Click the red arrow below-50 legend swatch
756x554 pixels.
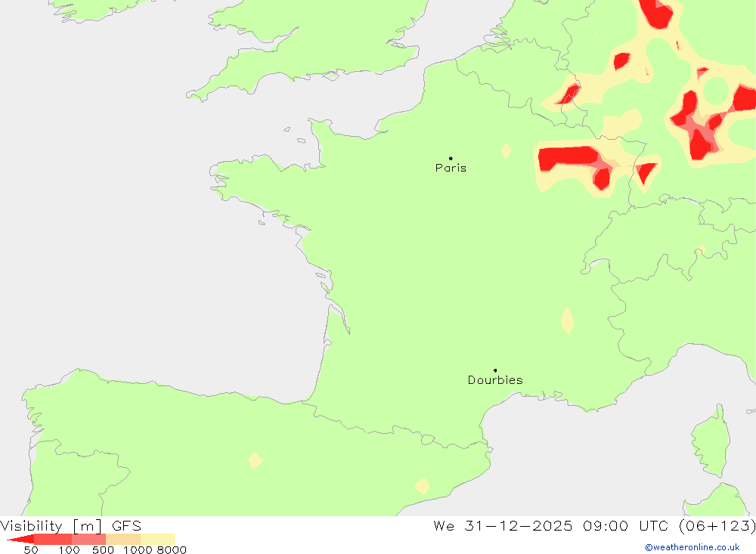20,539
